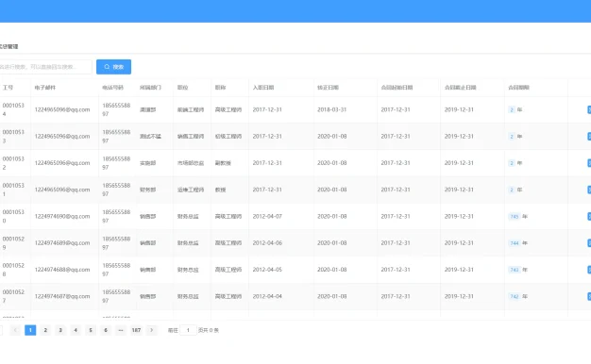Click the 合同起始日期 column header
Screen dimensions: 591x364
[397, 88]
